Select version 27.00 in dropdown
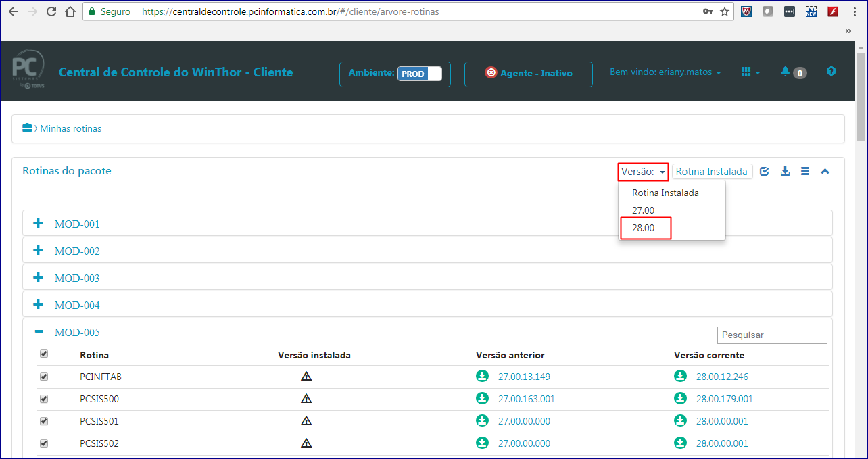 point(644,210)
